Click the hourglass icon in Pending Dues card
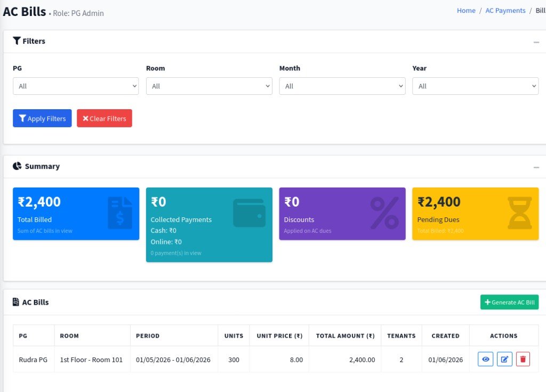Screen dimensions: 546x392 (x=520, y=213)
